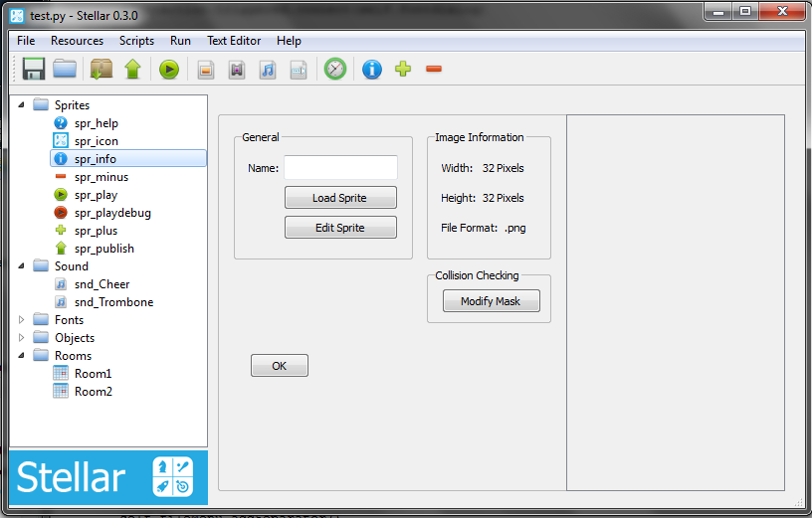Select spr_info in the resource tree

tap(128, 159)
